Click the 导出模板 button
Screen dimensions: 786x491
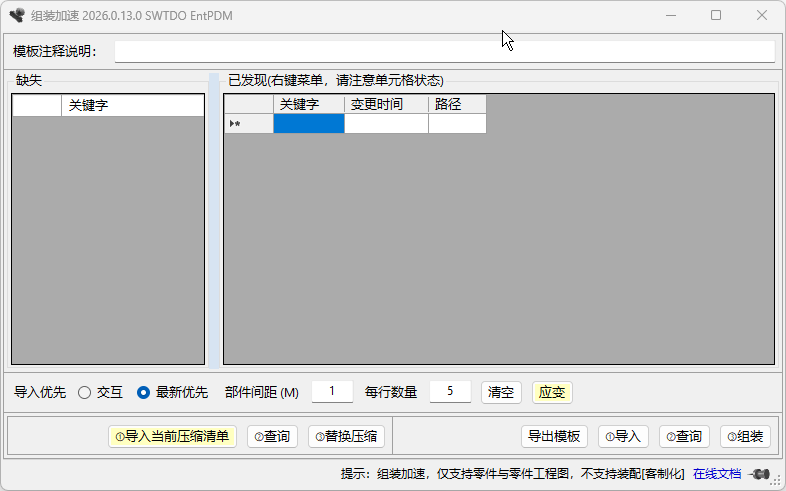(x=554, y=436)
